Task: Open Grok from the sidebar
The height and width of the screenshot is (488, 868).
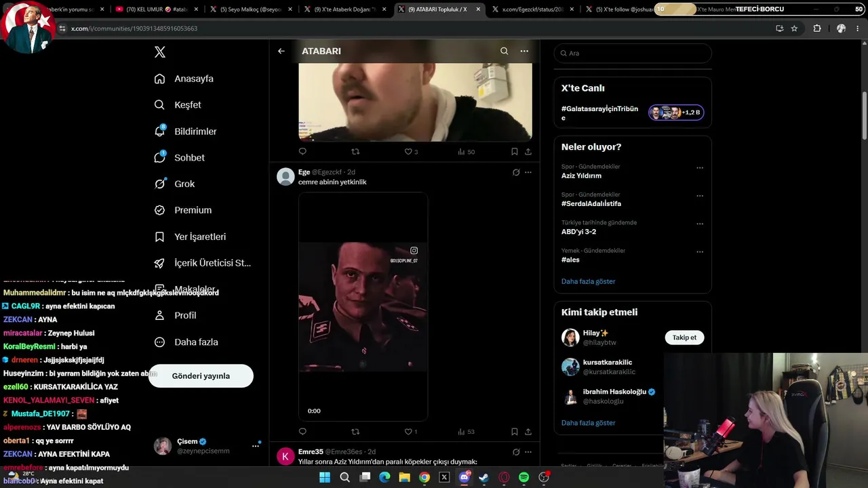Action: [174, 184]
